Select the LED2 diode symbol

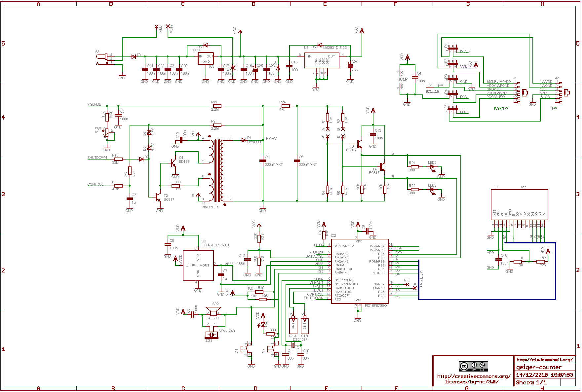coord(432,167)
